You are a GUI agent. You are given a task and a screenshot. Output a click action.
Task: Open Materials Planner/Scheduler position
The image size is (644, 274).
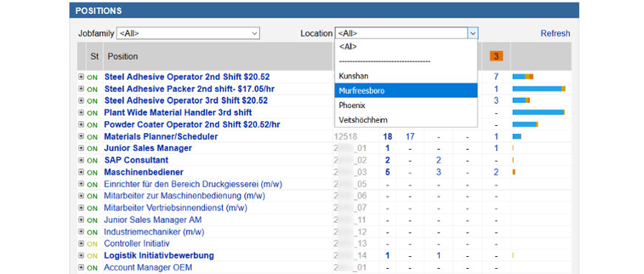(x=161, y=136)
